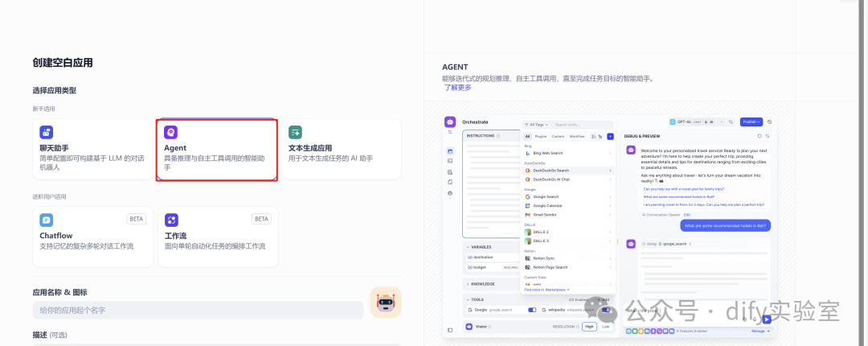Click the purple Agent type icon
This screenshot has width=868, height=346.
click(171, 132)
